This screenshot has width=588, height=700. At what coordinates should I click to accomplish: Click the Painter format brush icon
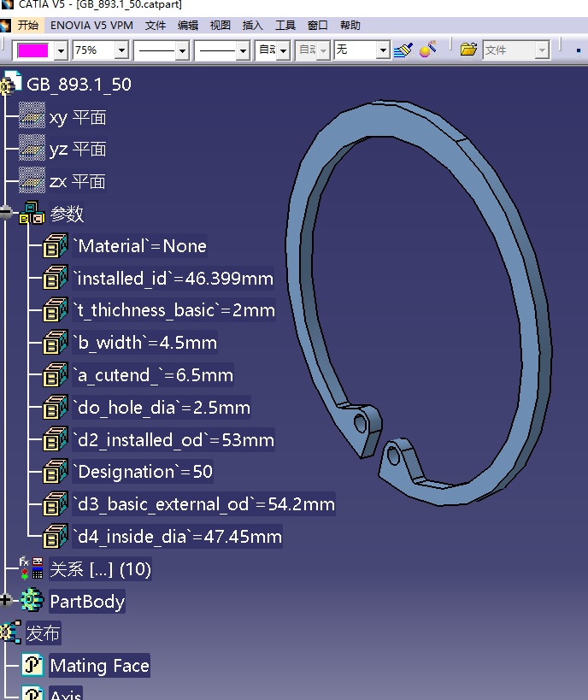point(403,50)
